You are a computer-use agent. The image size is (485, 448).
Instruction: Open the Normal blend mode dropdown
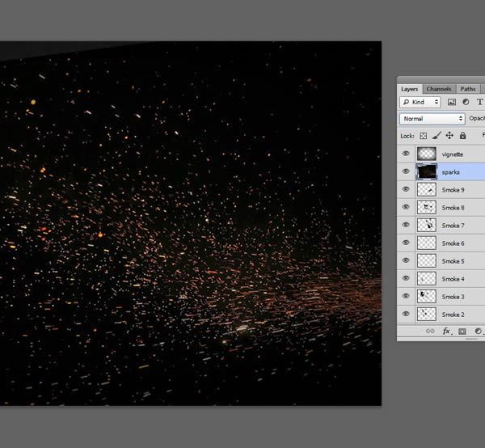pyautogui.click(x=432, y=119)
